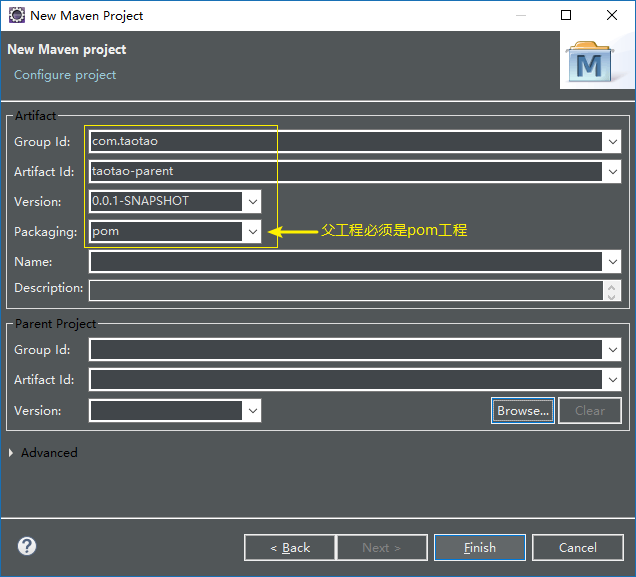The height and width of the screenshot is (577, 636).
Task: Open the Artifact Id dropdown under Artifact section
Action: [612, 172]
